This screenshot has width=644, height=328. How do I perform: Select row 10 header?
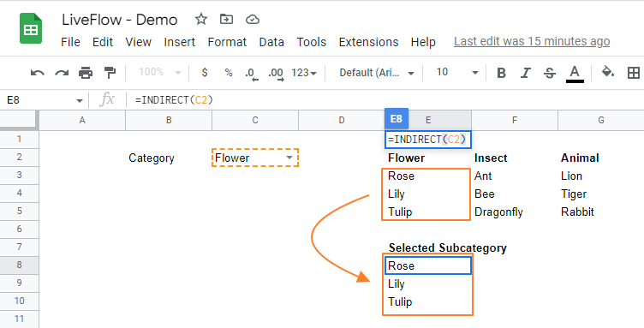pos(20,301)
